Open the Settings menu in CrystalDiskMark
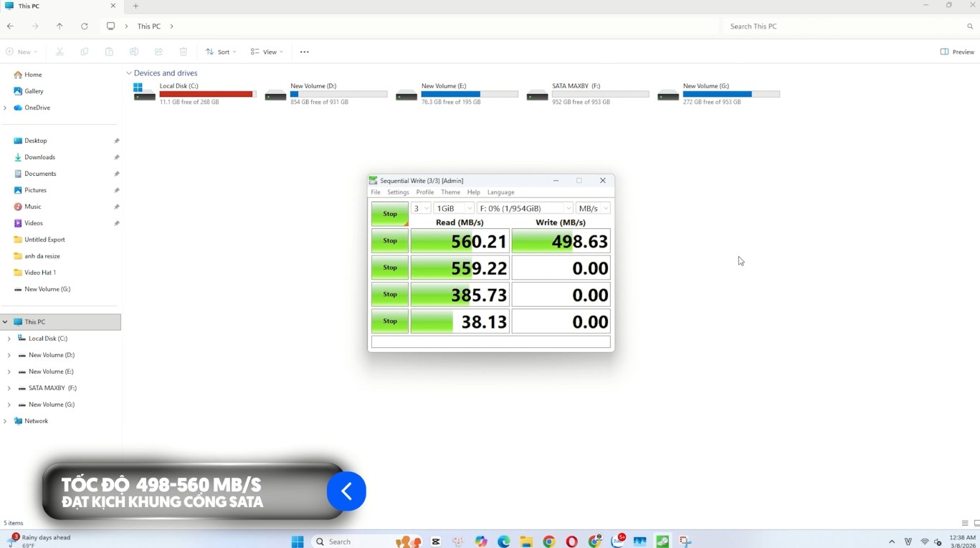This screenshot has width=980, height=548. (398, 192)
